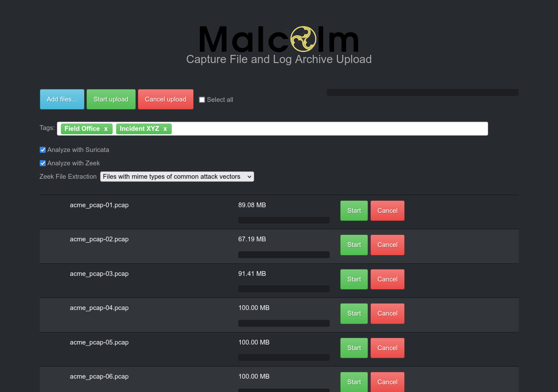Start upload of acme_pcap-04.pcap
Image resolution: width=558 pixels, height=392 pixels.
354,313
